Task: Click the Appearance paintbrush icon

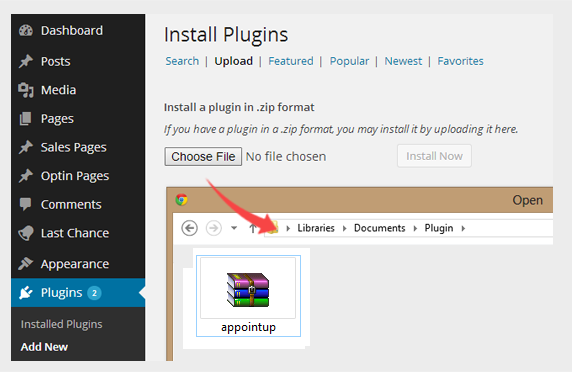Action: tap(26, 263)
